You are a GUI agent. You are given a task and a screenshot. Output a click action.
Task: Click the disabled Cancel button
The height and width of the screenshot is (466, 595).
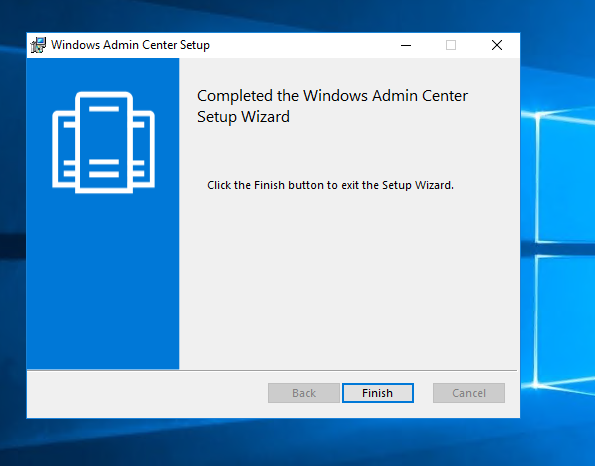pos(469,393)
